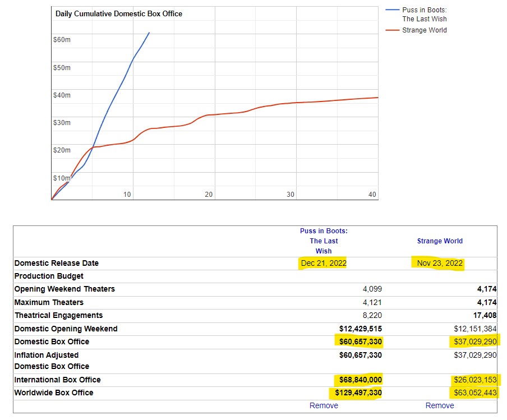Open the Puss in Boots: The Last Wish column link
Image resolution: width=507 pixels, height=420 pixels.
coord(324,241)
